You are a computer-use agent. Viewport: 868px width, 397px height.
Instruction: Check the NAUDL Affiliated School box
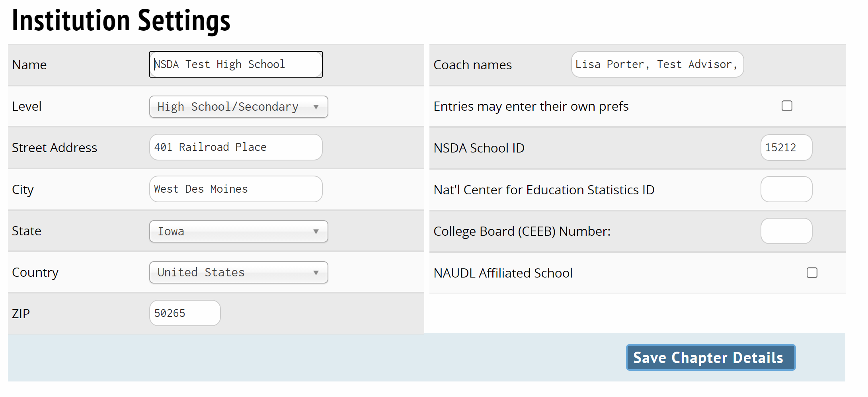[x=812, y=273]
